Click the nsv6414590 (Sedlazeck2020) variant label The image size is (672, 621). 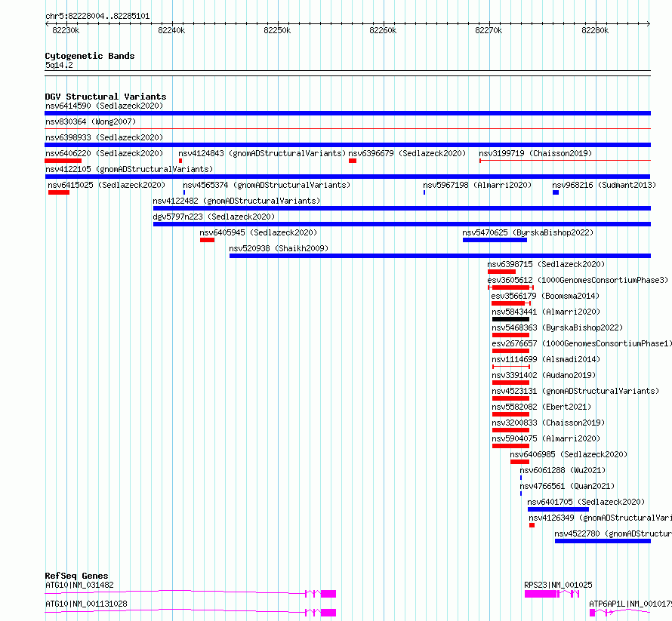click(x=104, y=106)
